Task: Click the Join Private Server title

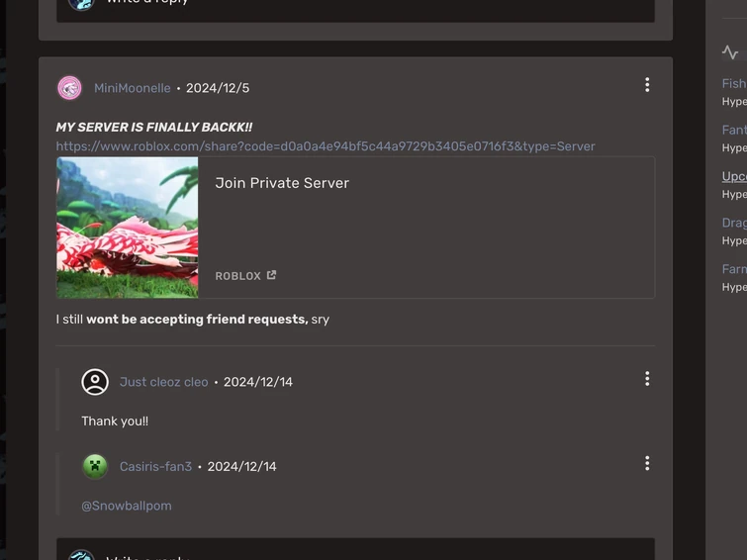Action: [x=282, y=183]
